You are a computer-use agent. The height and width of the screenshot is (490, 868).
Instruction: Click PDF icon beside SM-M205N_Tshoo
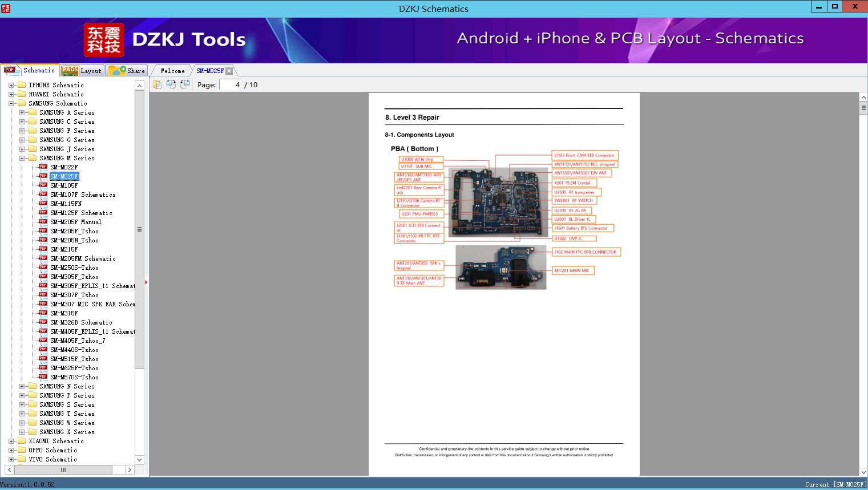point(43,240)
